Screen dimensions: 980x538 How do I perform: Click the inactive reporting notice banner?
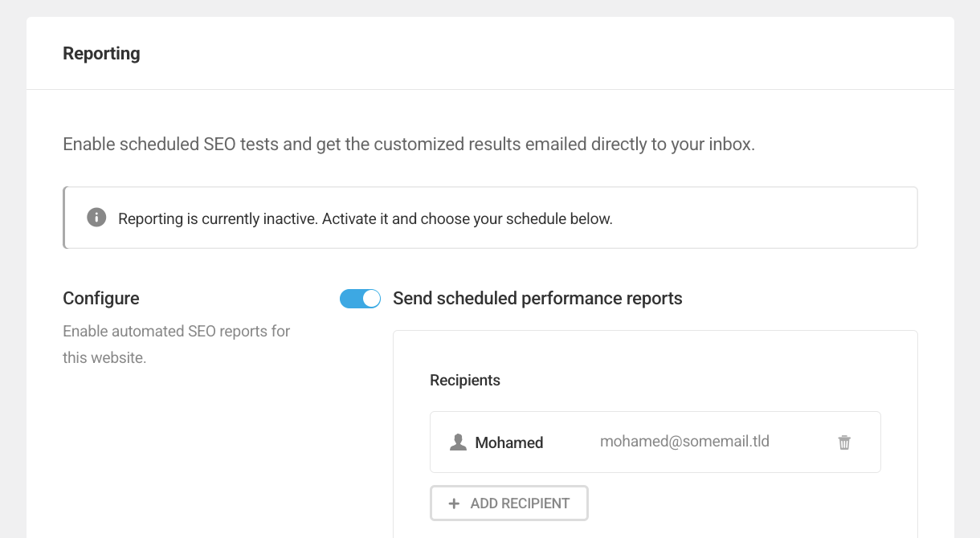point(490,217)
